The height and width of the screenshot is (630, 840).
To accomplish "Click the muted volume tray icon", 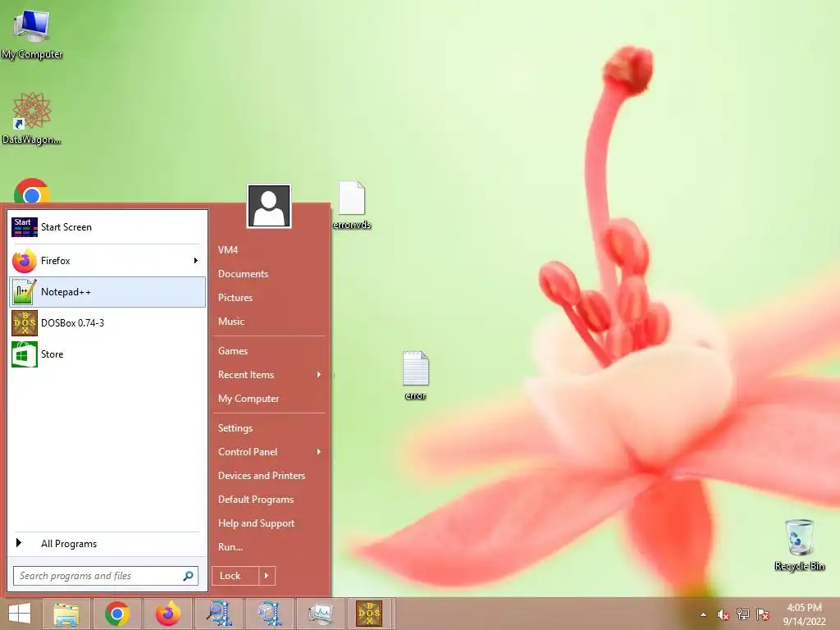I will click(x=723, y=614).
